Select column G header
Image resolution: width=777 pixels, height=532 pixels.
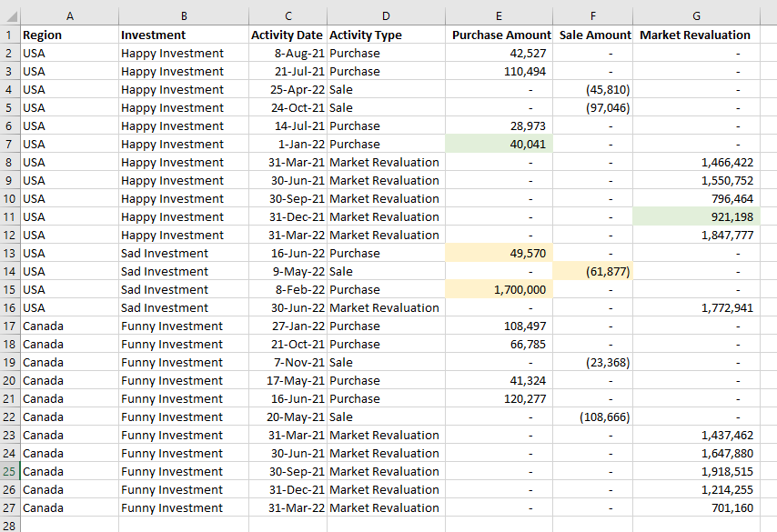(x=696, y=16)
